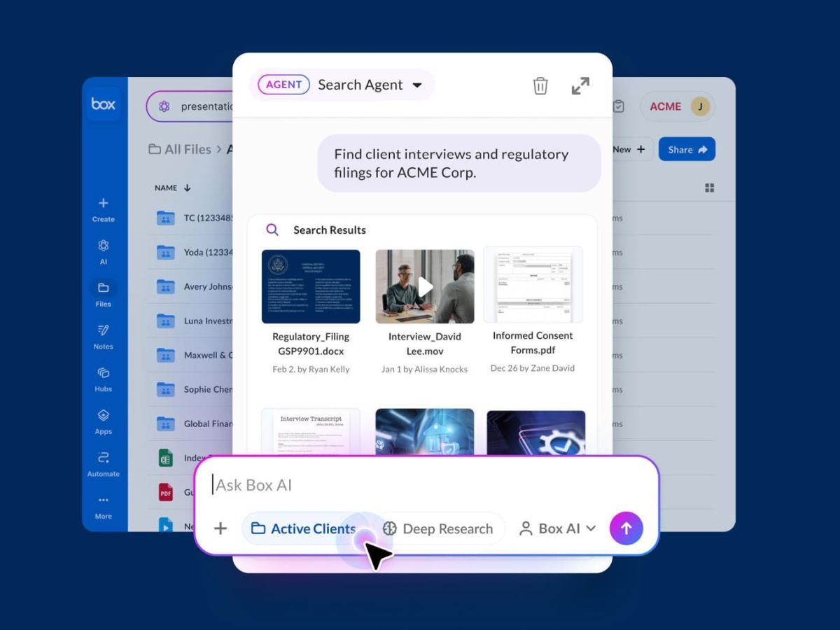This screenshot has height=630, width=840.
Task: Click the 'Jan 1 by Alissa Knocks' caption
Action: (424, 369)
